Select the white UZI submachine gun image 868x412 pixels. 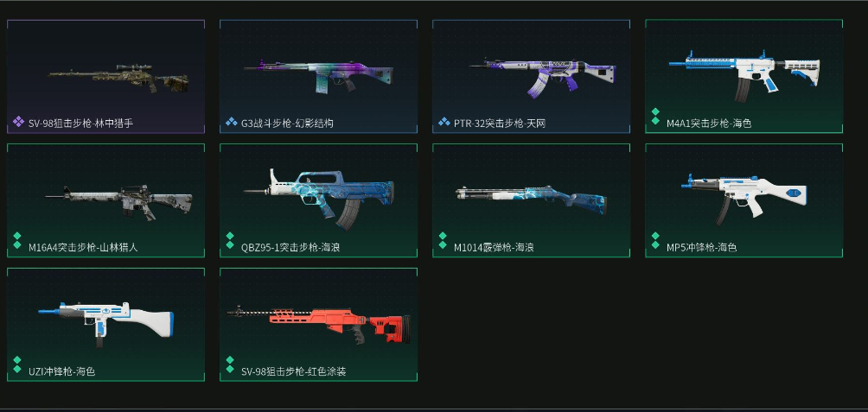click(105, 325)
